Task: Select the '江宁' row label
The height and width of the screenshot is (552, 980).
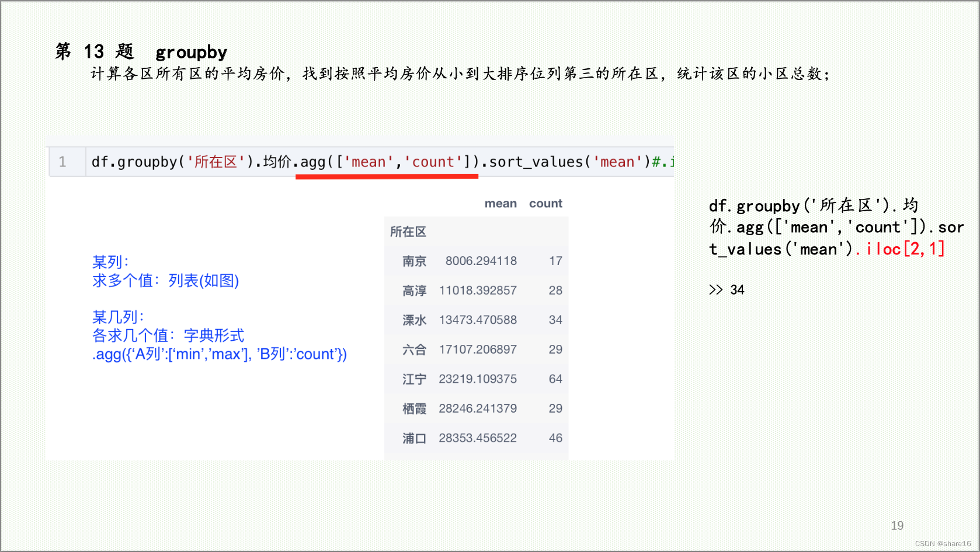Action: [414, 379]
